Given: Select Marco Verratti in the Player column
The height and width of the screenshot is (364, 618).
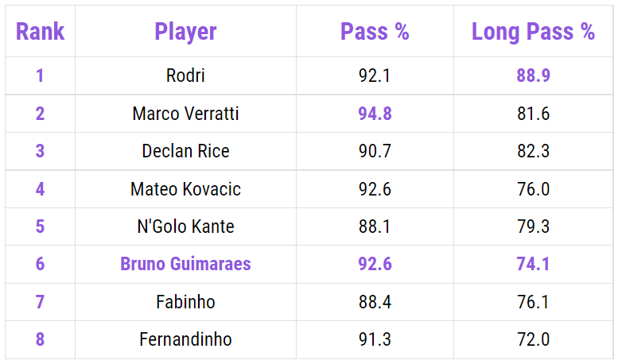Looking at the screenshot, I should click(185, 114).
